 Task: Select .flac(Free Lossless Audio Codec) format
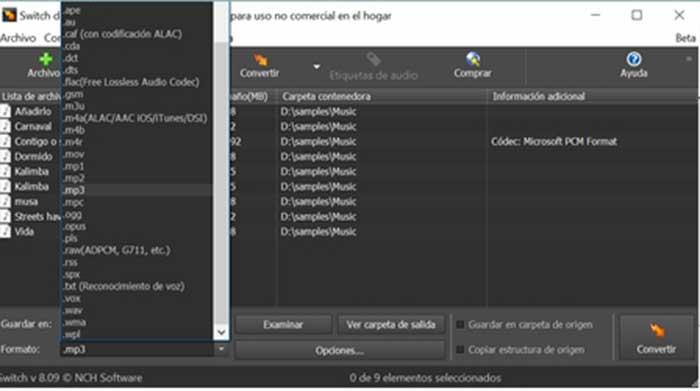(x=137, y=82)
